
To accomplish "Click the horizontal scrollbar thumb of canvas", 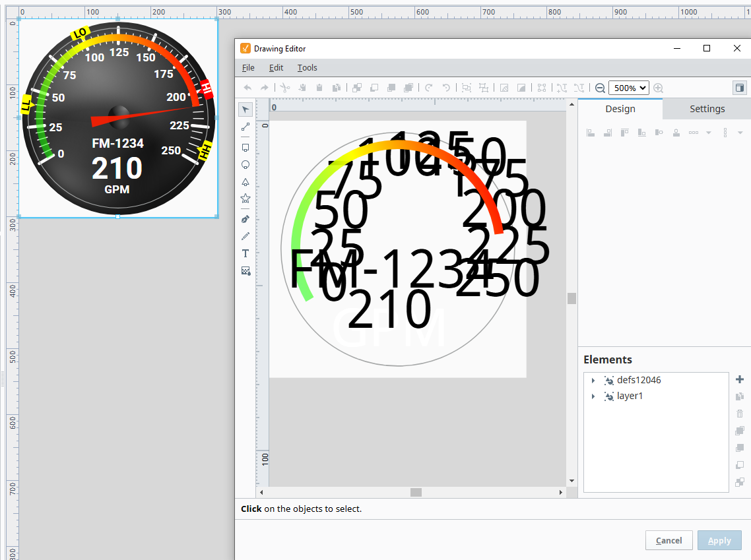I will click(x=416, y=492).
